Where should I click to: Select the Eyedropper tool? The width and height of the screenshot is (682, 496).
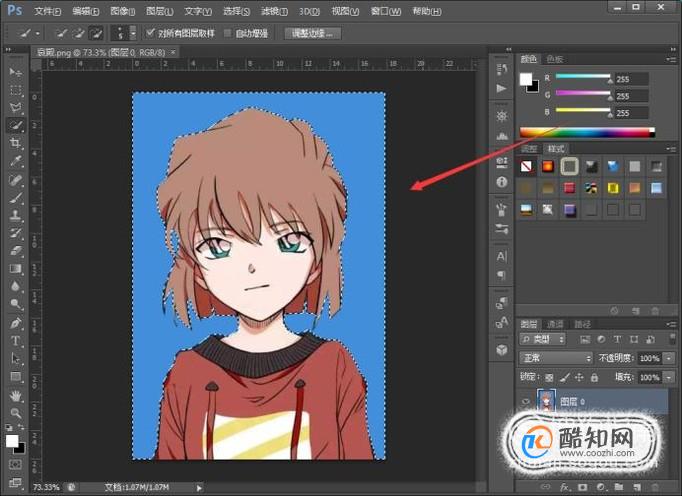click(x=16, y=161)
